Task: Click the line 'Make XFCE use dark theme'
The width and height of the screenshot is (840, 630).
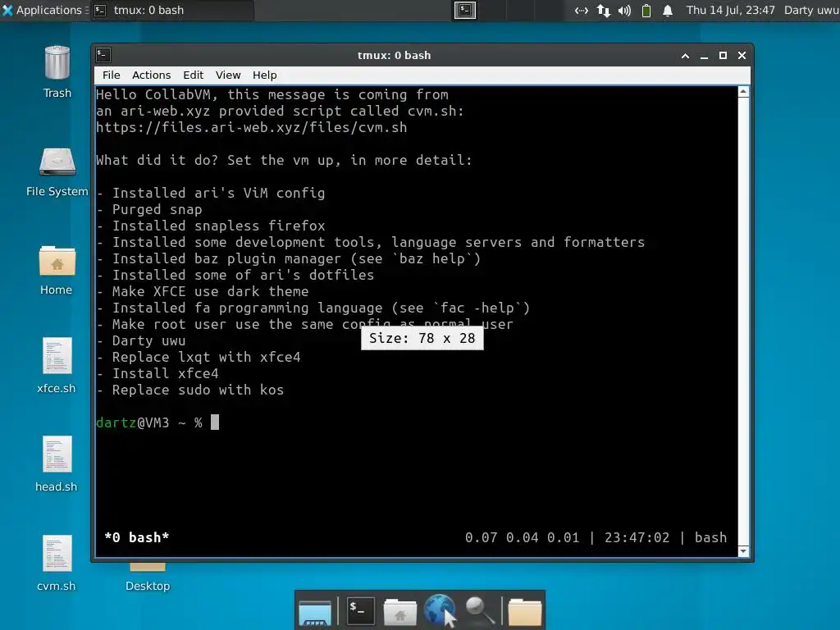Action: coord(203,291)
